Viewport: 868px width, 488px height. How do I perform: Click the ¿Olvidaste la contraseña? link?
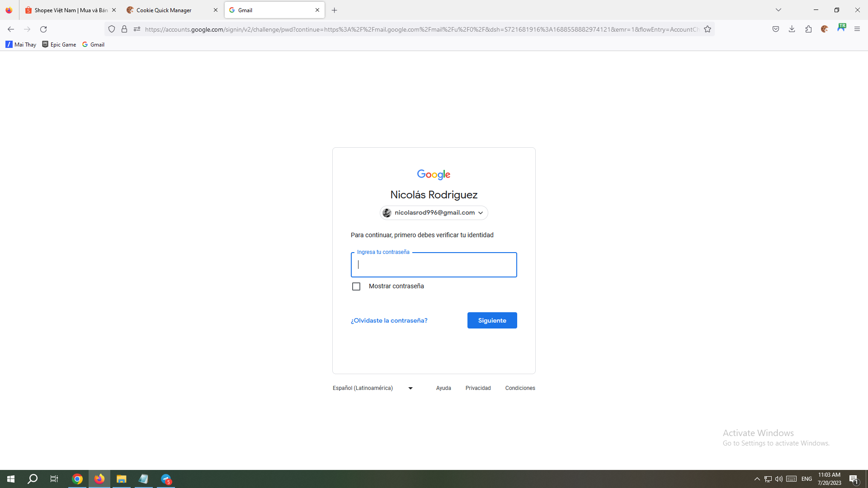pyautogui.click(x=389, y=320)
